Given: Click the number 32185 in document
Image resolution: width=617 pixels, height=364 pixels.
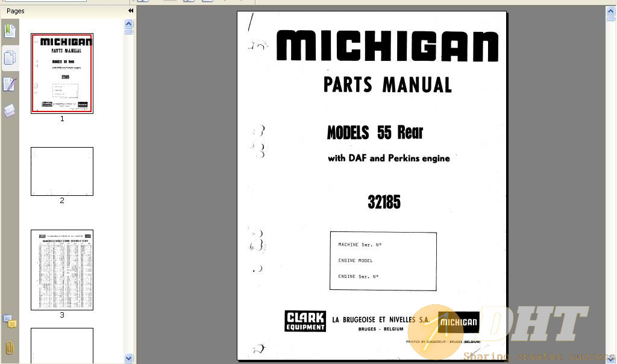Looking at the screenshot, I should pyautogui.click(x=384, y=202).
